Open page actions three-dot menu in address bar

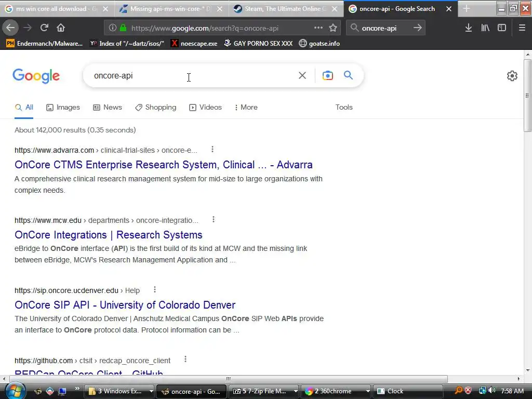coord(318,28)
